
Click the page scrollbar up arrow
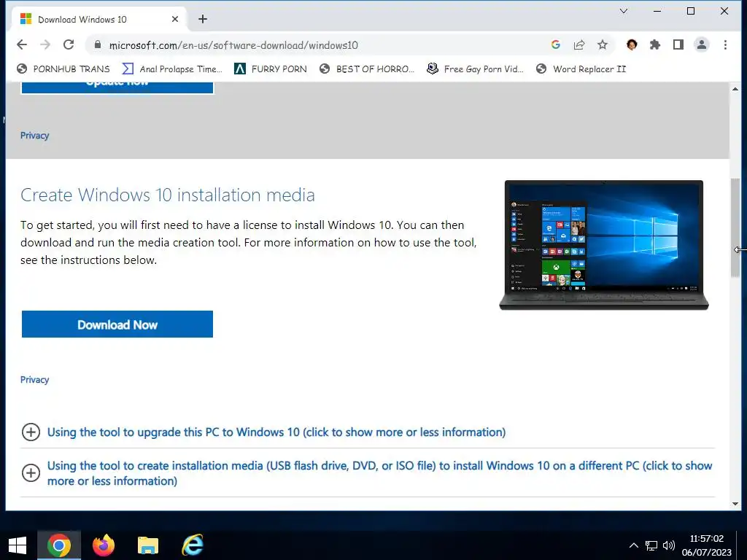click(x=735, y=89)
